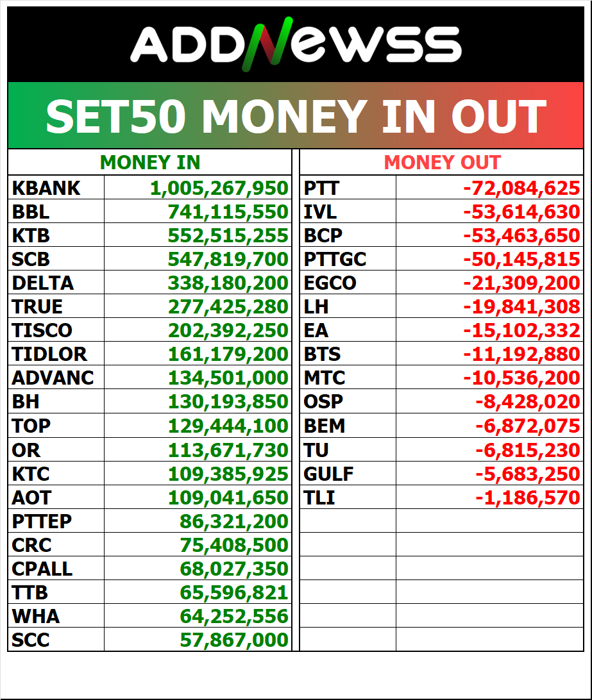
Task: Click the KBANK ticker cell
Action: [46, 188]
